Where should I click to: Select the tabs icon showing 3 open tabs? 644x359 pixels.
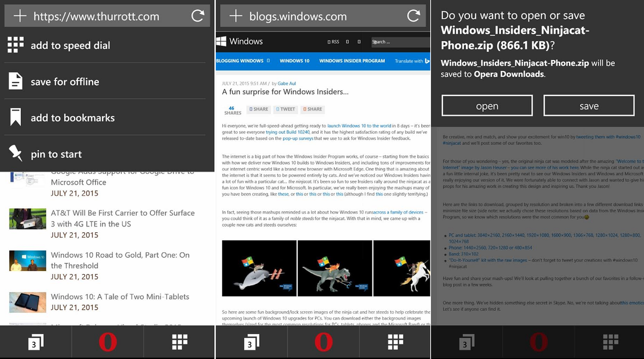click(x=35, y=341)
